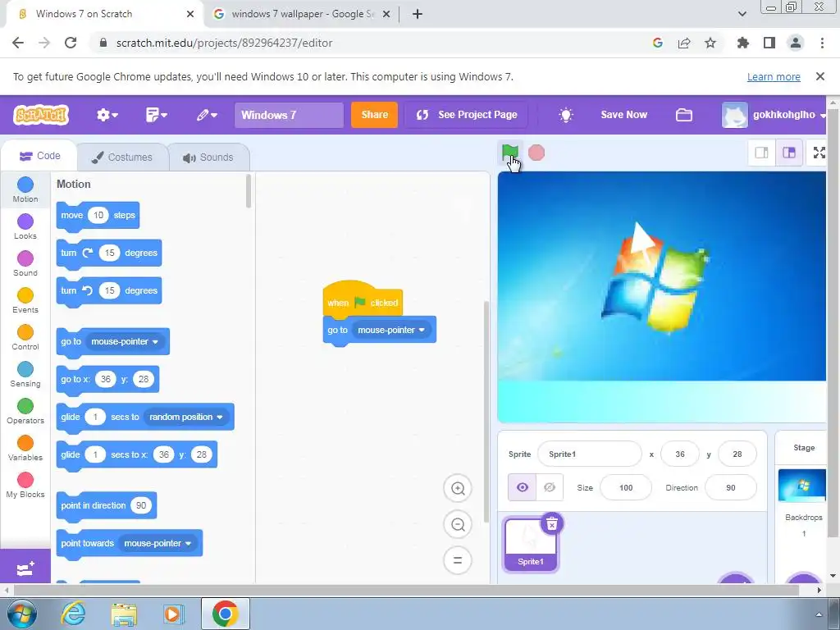Reset workspace zoom with equals button

coord(458,560)
